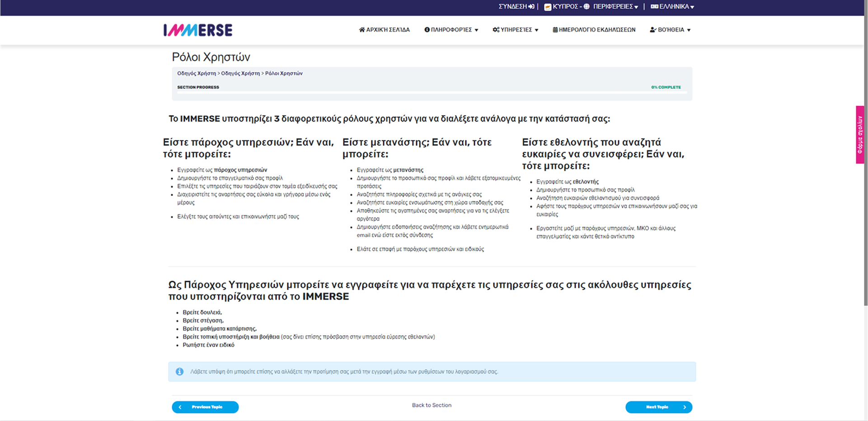
Task: Open the ΠΛΗΡΟΦΟΡΊΕΣ menu
Action: 451,30
